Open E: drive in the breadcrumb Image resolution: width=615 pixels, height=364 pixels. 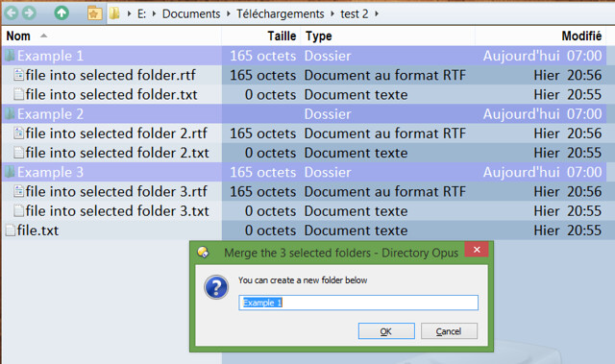[x=141, y=13]
